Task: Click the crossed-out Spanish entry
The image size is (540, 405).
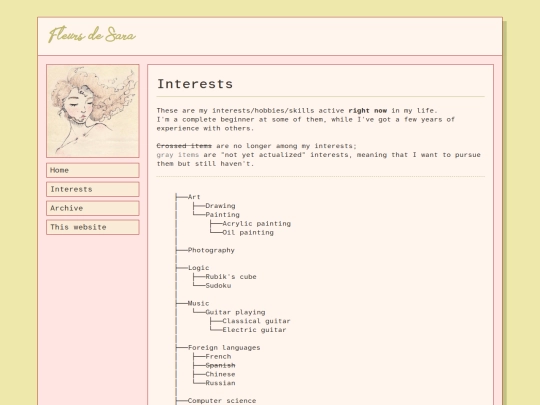Action: click(x=220, y=366)
